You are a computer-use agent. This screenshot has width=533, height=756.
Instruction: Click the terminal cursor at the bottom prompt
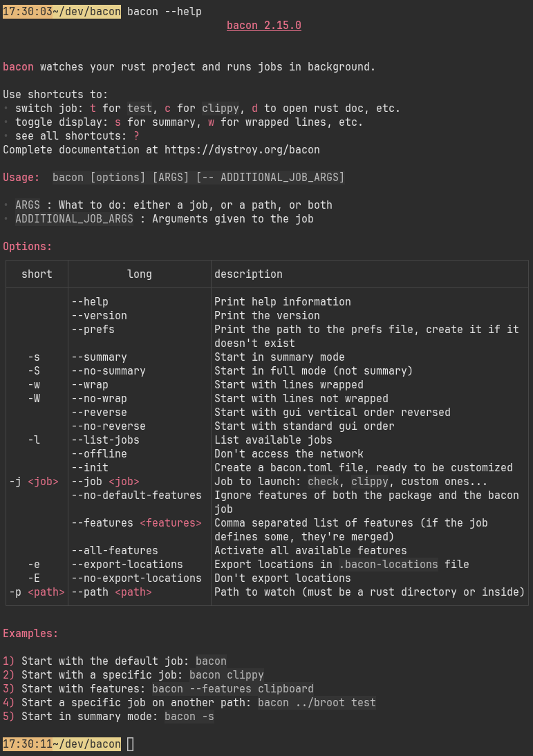[130, 744]
